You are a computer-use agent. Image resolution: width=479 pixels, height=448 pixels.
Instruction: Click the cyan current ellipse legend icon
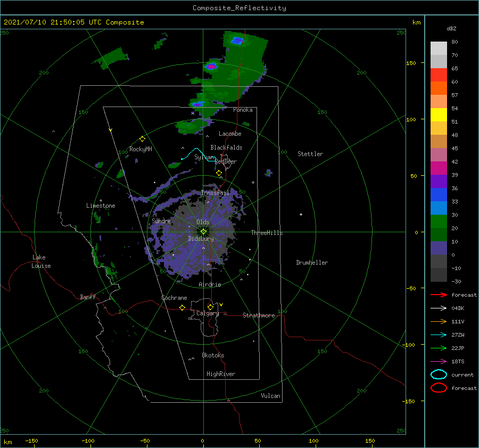(439, 374)
